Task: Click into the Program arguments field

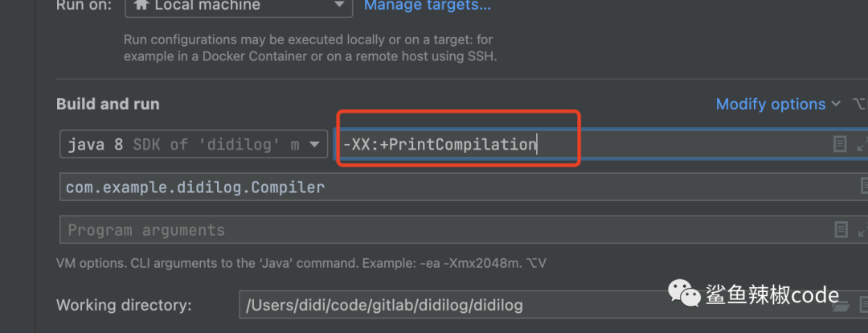Action: click(442, 230)
